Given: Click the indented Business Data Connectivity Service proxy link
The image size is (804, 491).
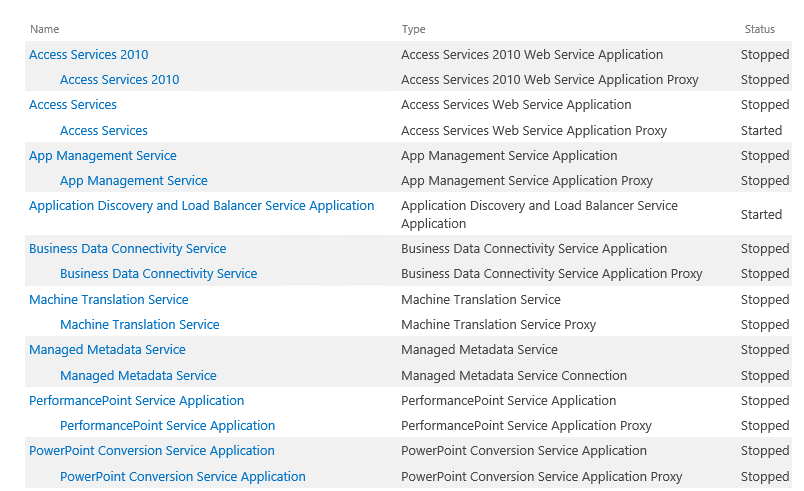Looking at the screenshot, I should [158, 274].
